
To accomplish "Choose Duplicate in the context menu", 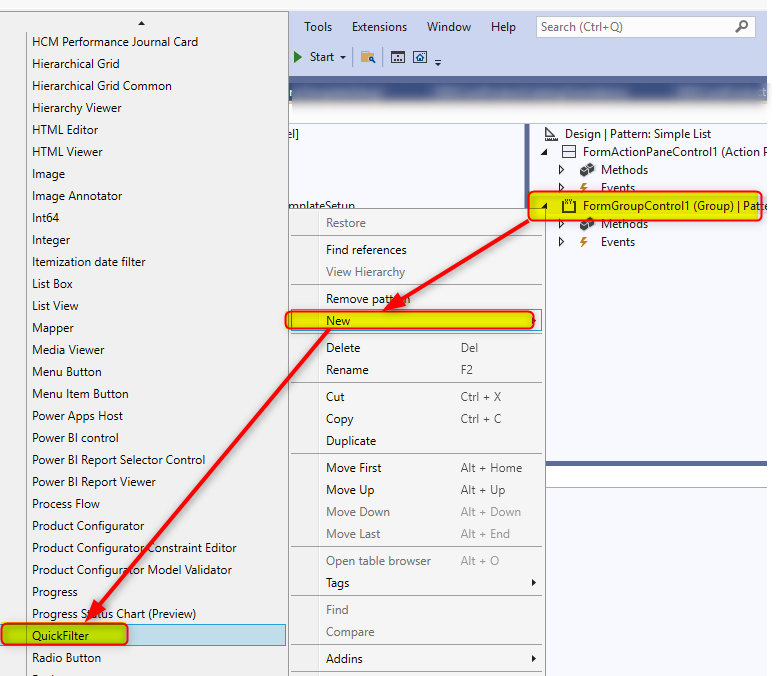I will 416,441.
